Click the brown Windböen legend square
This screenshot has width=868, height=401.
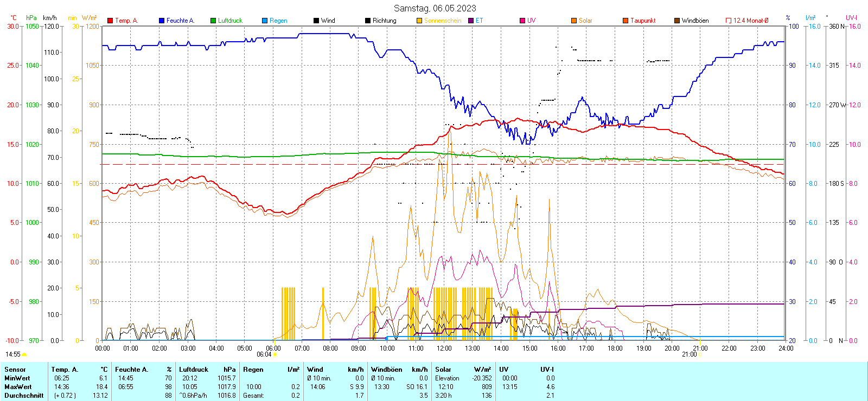click(x=677, y=21)
